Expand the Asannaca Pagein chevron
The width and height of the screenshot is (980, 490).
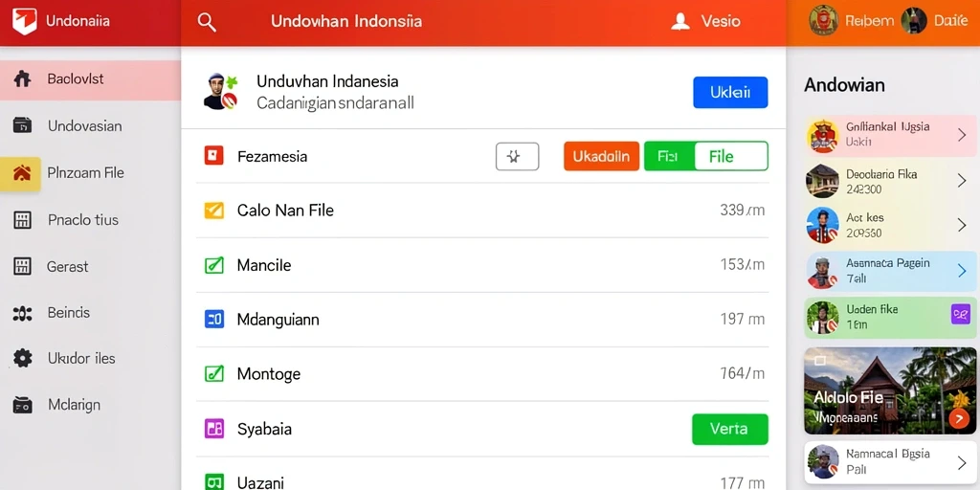coord(962,271)
